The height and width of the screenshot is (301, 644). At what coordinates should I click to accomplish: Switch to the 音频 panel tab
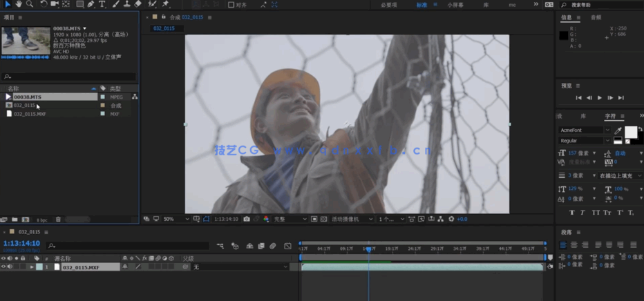[x=596, y=17]
